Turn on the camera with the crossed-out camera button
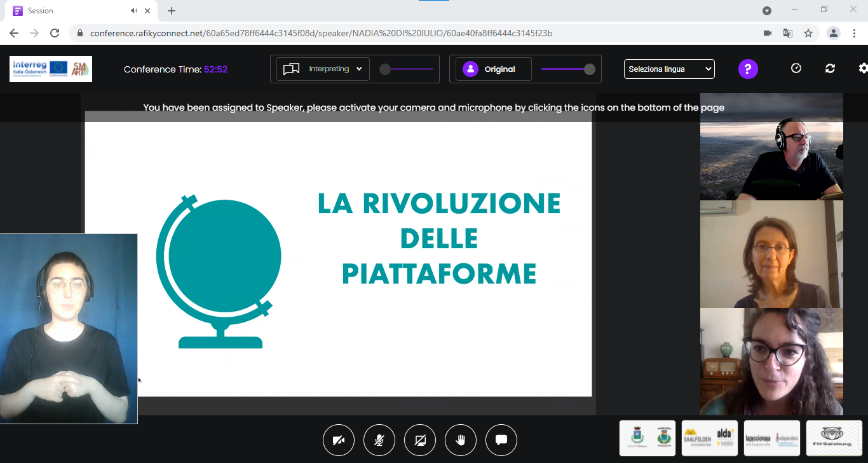The image size is (868, 463). click(339, 440)
